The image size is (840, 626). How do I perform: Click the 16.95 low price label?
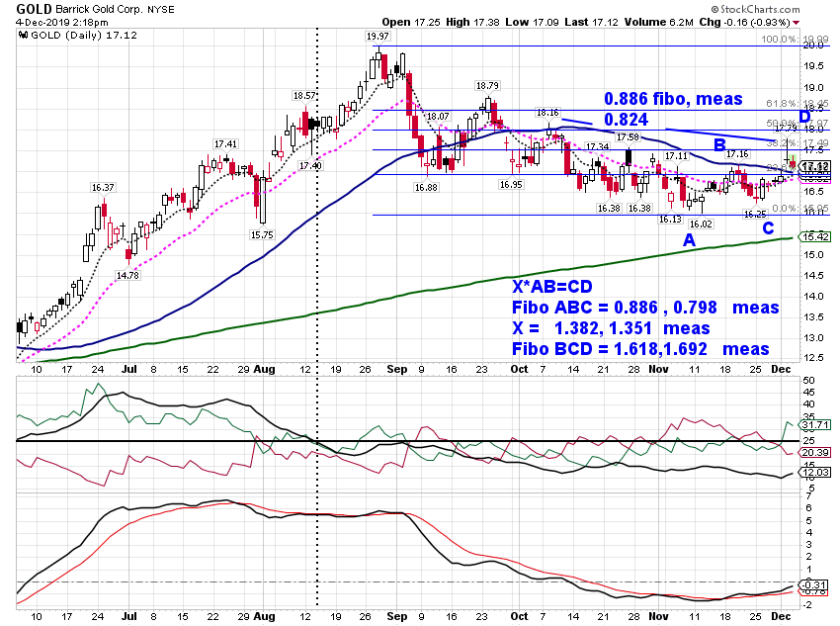(x=511, y=184)
